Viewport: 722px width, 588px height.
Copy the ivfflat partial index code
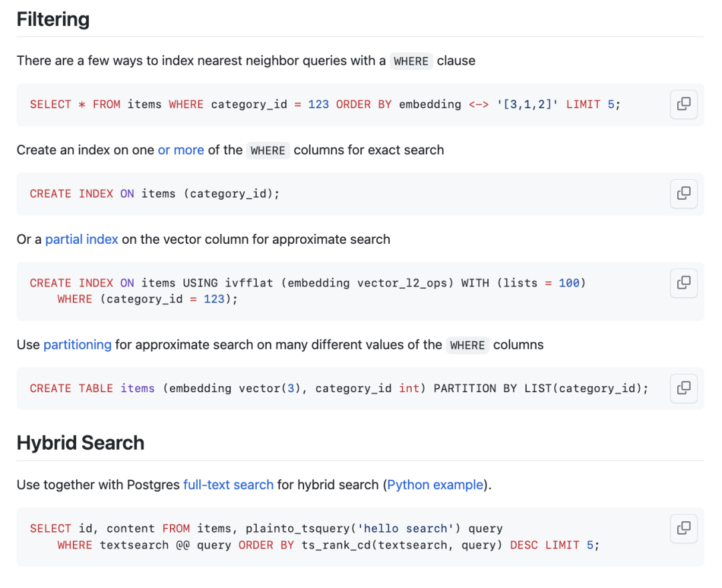683,283
